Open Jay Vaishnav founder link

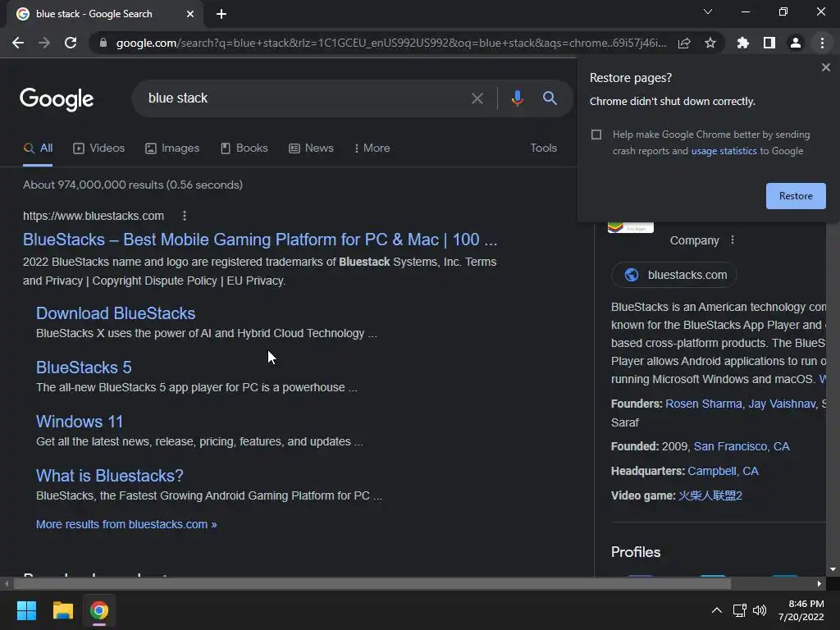pos(782,404)
